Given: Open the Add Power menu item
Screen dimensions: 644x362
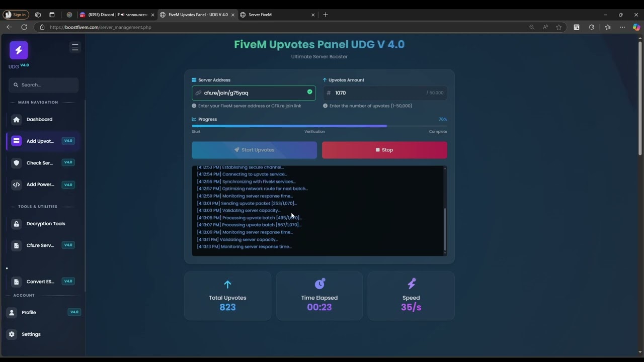Looking at the screenshot, I should [43, 185].
